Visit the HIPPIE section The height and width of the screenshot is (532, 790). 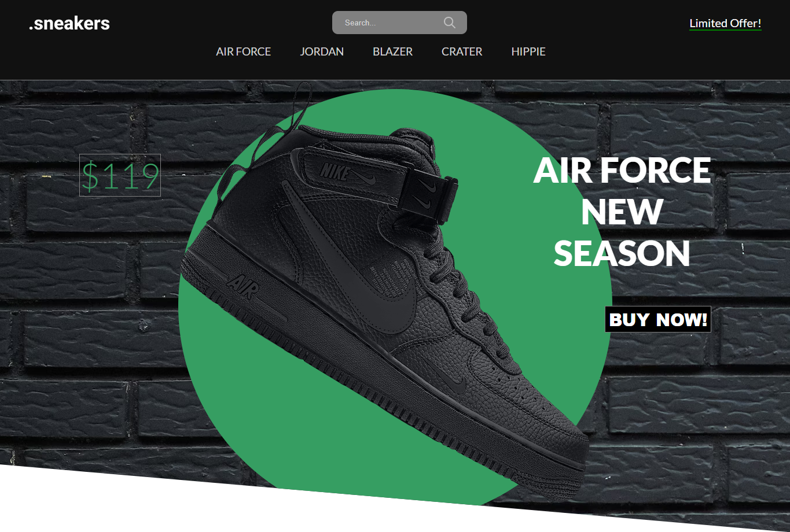(x=528, y=51)
